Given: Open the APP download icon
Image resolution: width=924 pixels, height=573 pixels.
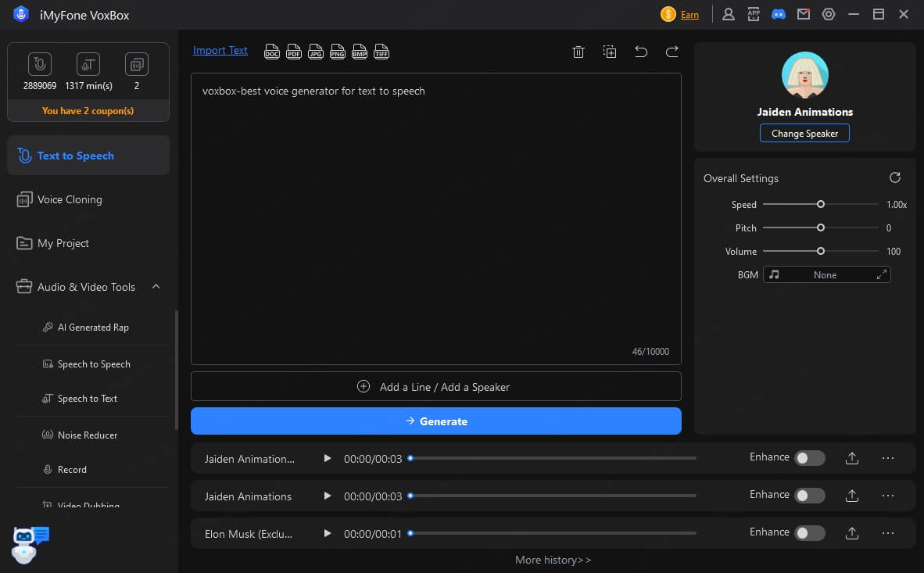Looking at the screenshot, I should [753, 14].
